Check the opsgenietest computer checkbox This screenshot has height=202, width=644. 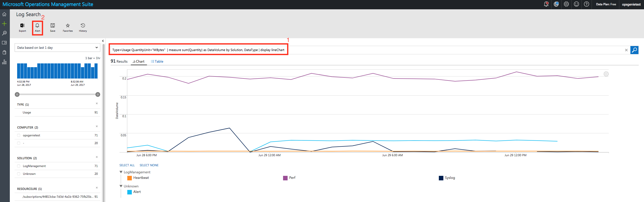click(19, 135)
